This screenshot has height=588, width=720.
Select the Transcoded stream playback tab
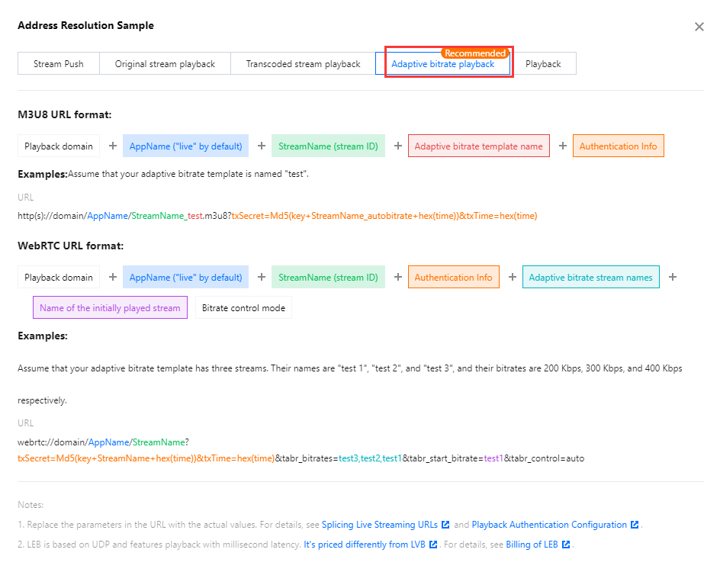[x=303, y=64]
